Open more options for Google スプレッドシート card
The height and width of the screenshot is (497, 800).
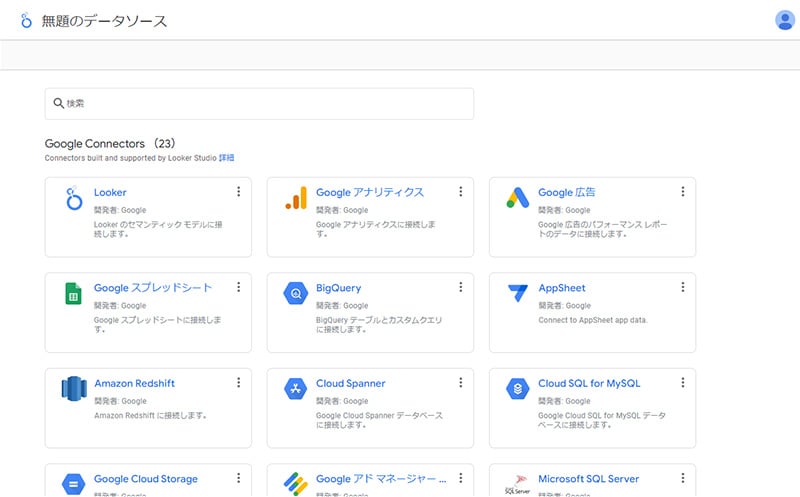[x=238, y=287]
